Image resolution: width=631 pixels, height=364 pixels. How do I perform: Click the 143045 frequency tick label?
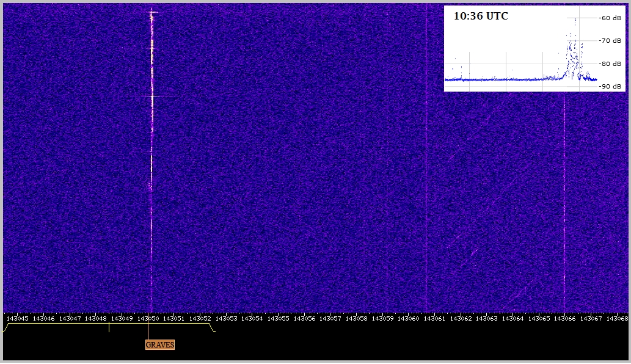coord(18,319)
